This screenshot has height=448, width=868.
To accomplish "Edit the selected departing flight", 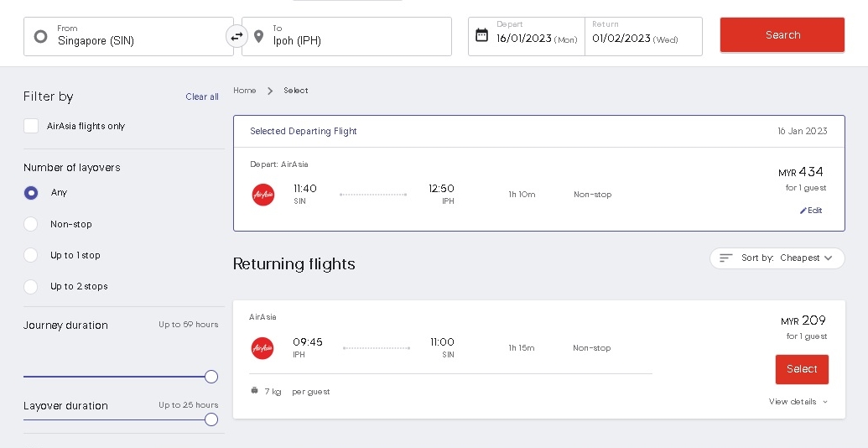I will click(x=811, y=211).
